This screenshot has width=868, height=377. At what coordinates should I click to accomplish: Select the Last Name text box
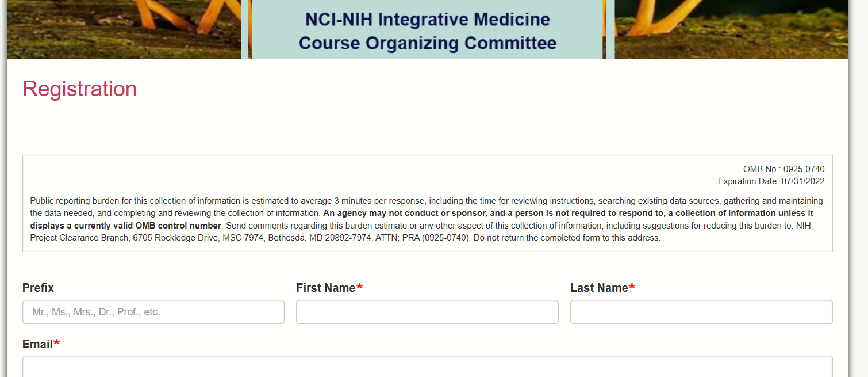pos(701,312)
